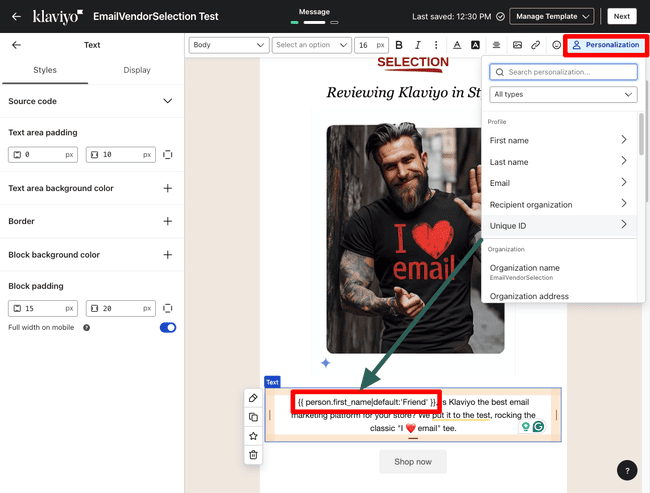The width and height of the screenshot is (650, 493).
Task: Open the text highlight color picker
Action: click(x=475, y=45)
